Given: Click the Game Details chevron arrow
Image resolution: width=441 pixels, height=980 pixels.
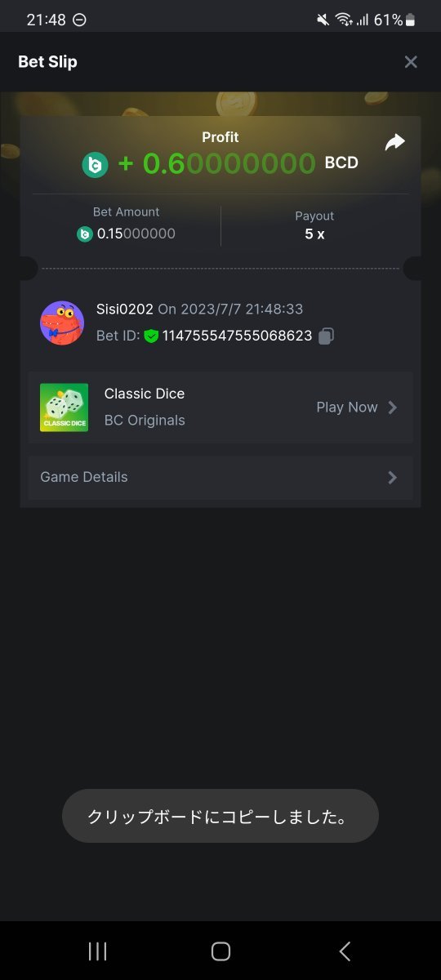Looking at the screenshot, I should (x=393, y=478).
